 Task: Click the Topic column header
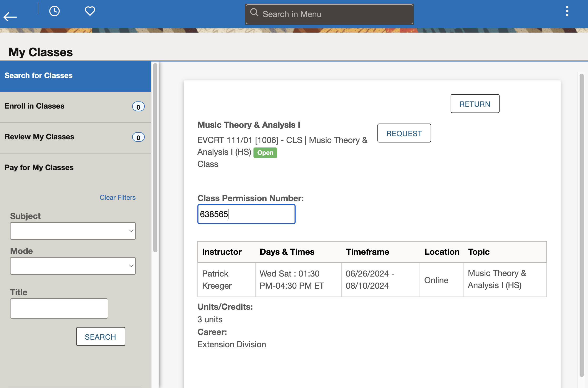479,252
